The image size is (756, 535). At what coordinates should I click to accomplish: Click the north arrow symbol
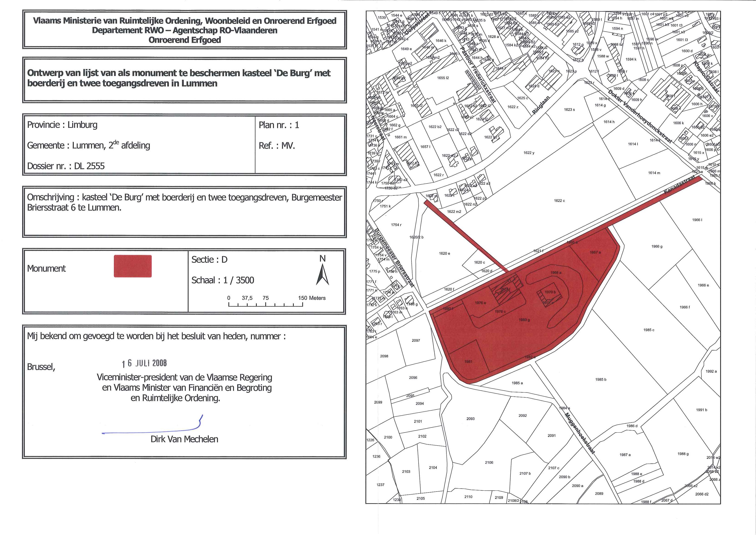322,274
